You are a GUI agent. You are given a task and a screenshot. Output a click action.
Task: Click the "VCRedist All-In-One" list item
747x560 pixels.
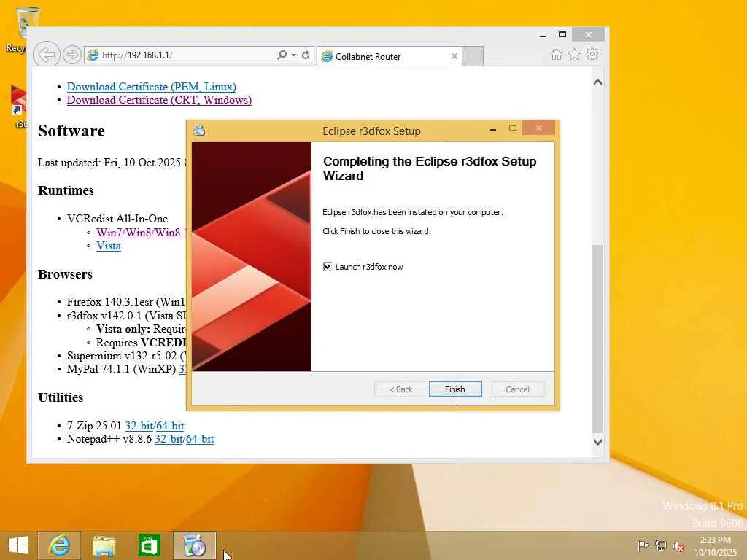[117, 219]
